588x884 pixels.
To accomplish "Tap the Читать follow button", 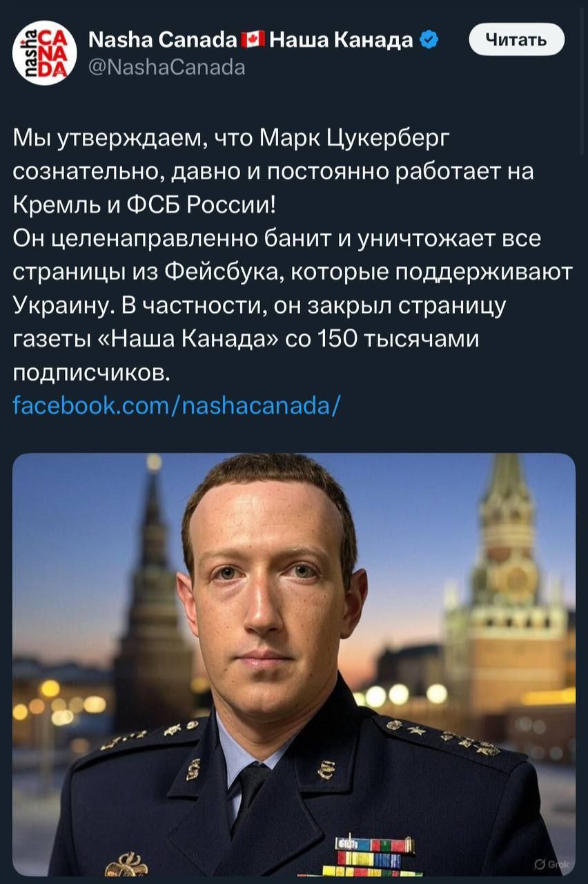I will [517, 39].
